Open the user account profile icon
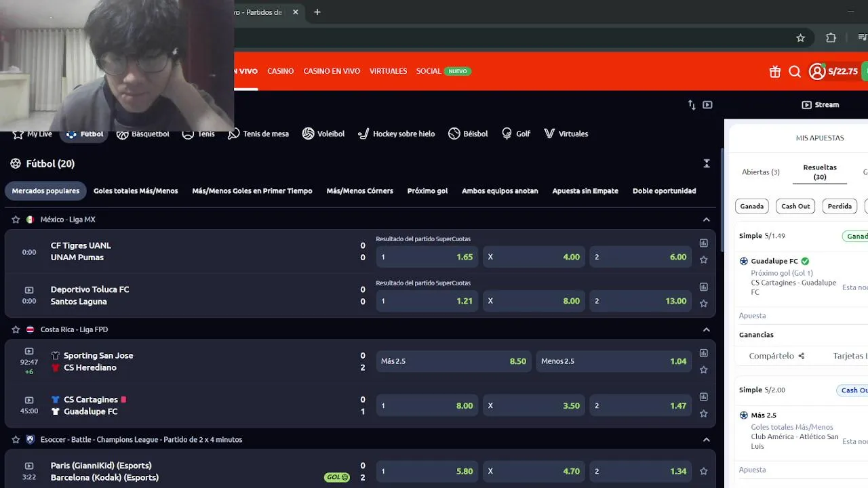Viewport: 868px width, 488px height. pos(816,71)
